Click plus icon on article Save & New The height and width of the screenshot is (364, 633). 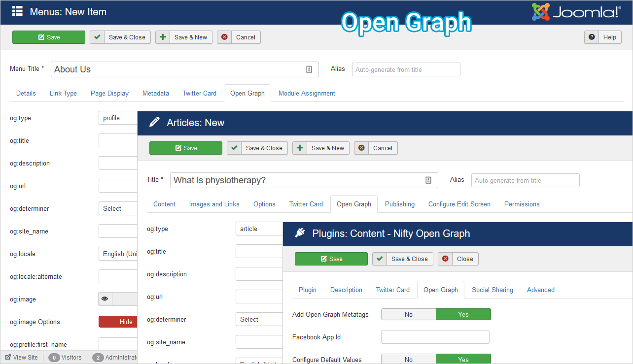[300, 148]
